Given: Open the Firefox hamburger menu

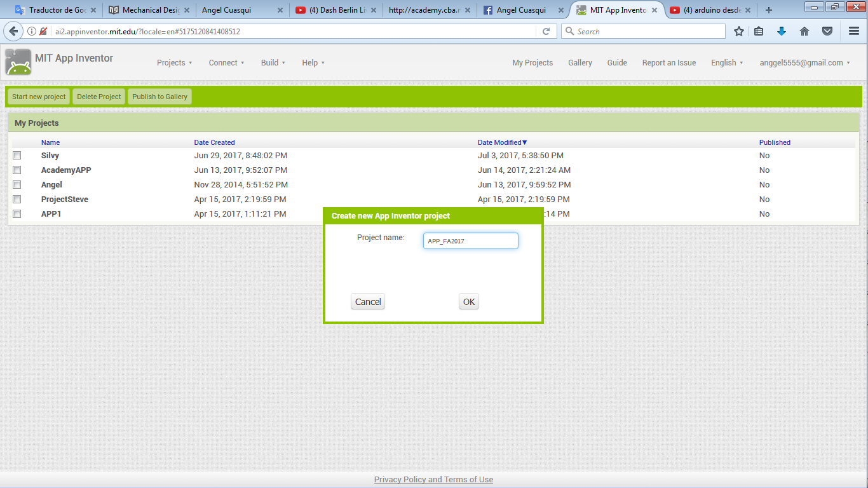Looking at the screenshot, I should (x=854, y=31).
